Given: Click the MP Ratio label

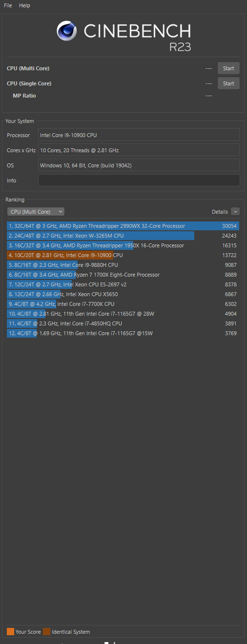Looking at the screenshot, I should coord(24,96).
